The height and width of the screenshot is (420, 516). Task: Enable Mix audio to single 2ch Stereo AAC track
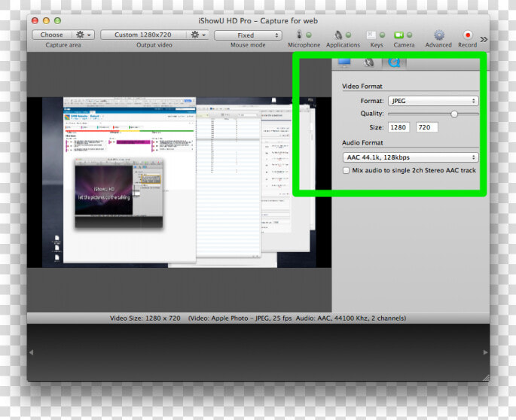pyautogui.click(x=346, y=170)
